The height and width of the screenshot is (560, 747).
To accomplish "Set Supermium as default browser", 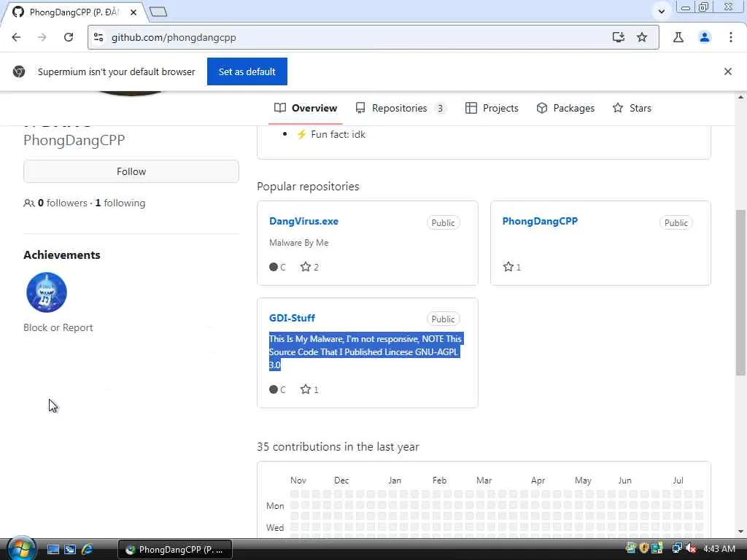I will coord(247,71).
